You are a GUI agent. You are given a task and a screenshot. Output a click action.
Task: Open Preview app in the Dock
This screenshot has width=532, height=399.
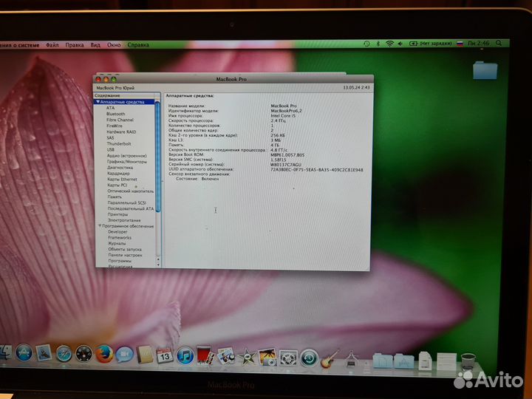(x=225, y=356)
